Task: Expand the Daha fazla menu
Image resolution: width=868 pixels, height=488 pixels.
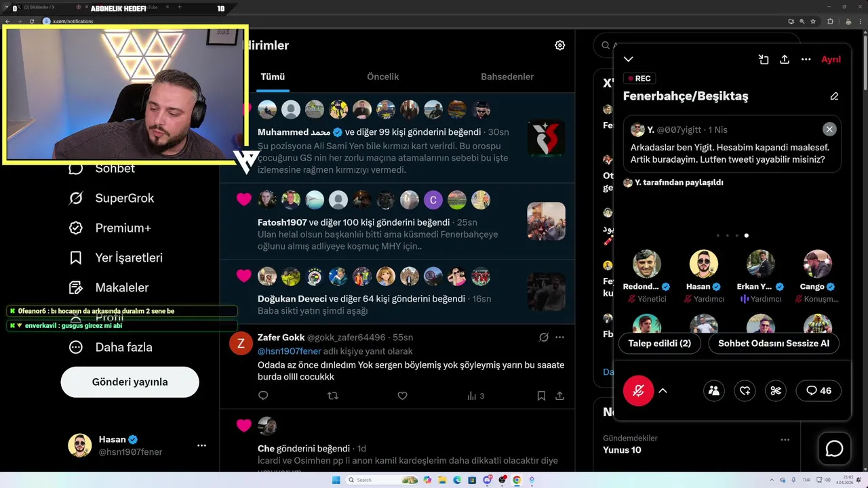Action: pos(111,347)
